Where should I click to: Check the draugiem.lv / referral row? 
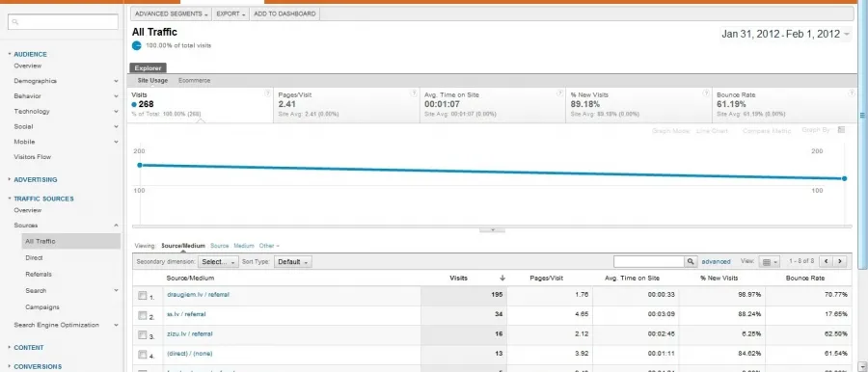[143, 296]
